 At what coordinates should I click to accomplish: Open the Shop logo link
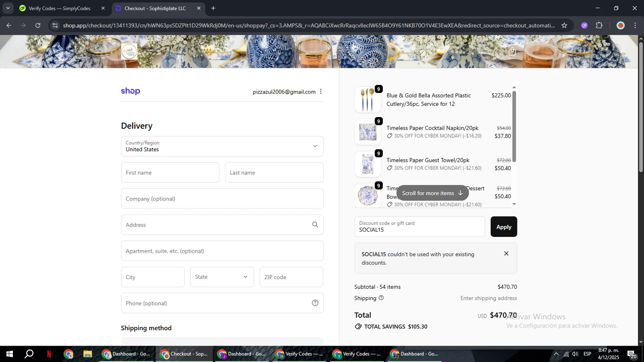131,91
